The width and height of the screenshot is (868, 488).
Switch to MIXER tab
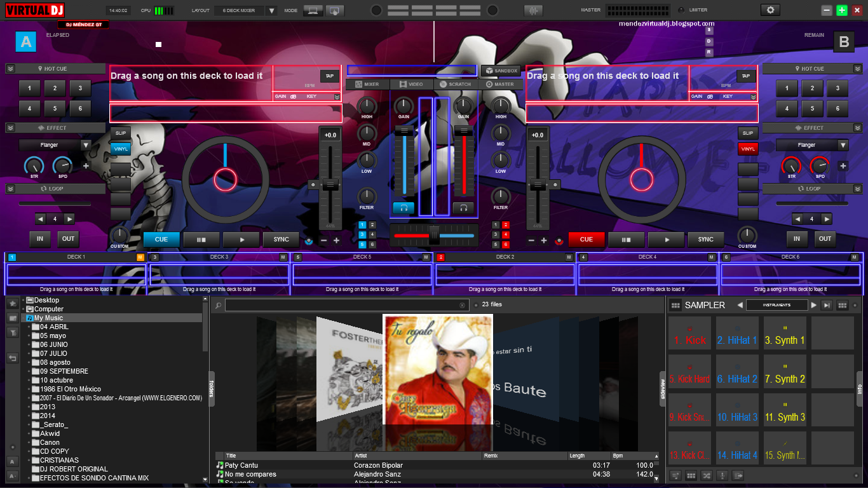point(367,84)
